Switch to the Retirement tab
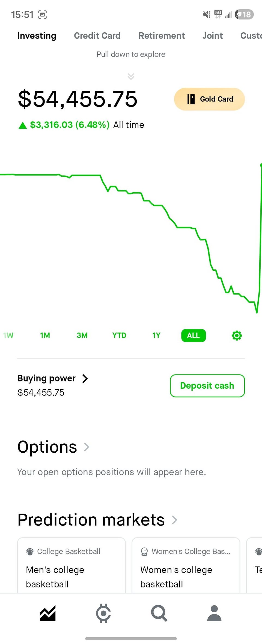This screenshot has width=262, height=644. pos(162,36)
